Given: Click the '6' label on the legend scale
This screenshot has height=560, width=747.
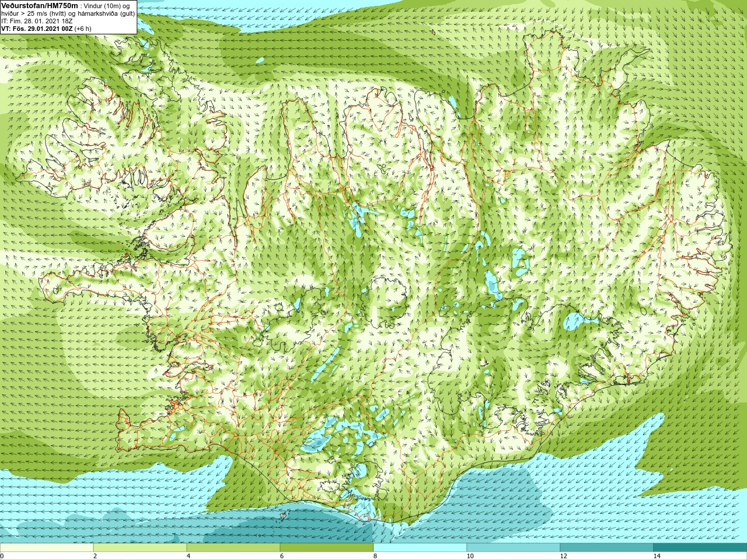Looking at the screenshot, I should (281, 556).
